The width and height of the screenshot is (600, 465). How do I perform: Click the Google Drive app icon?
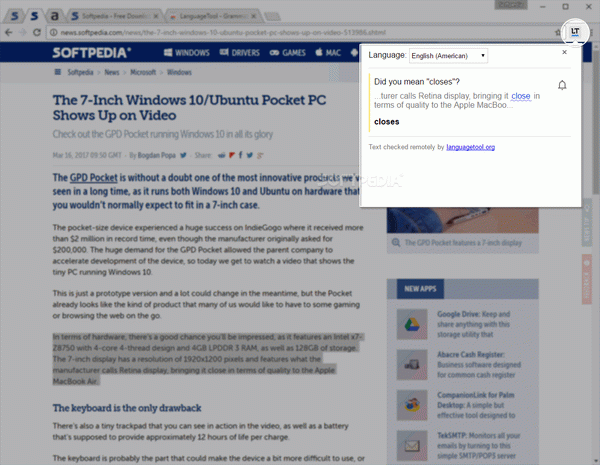tap(412, 324)
